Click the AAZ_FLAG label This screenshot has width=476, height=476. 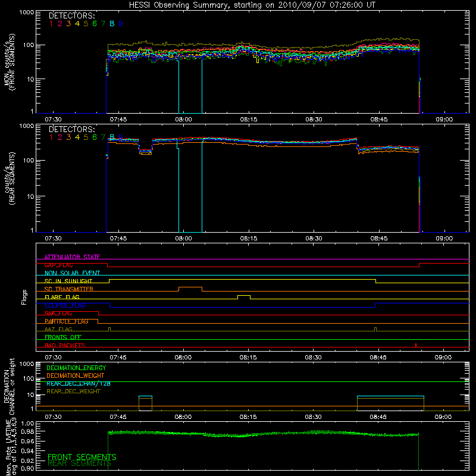click(58, 330)
